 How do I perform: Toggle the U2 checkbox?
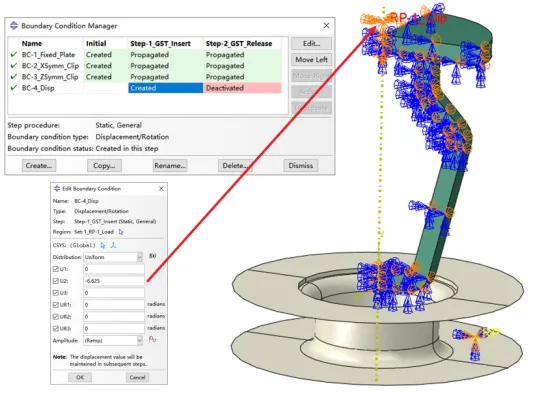(56, 281)
